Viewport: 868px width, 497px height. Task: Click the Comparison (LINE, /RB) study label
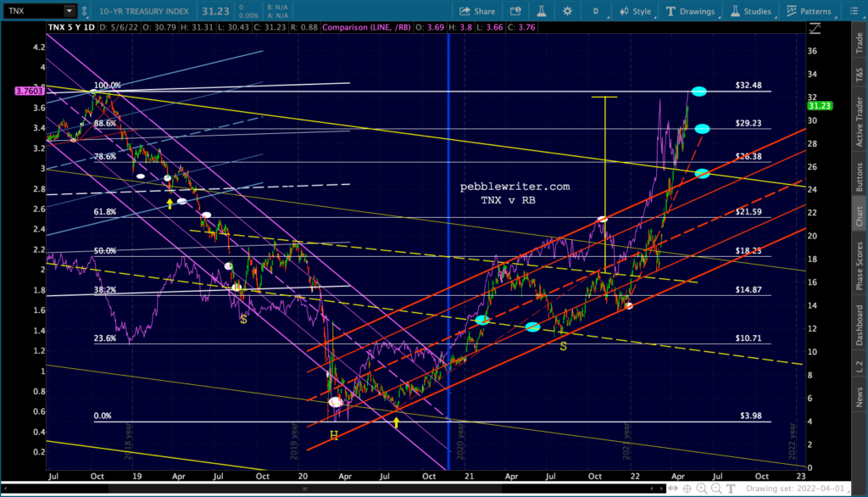pos(366,27)
